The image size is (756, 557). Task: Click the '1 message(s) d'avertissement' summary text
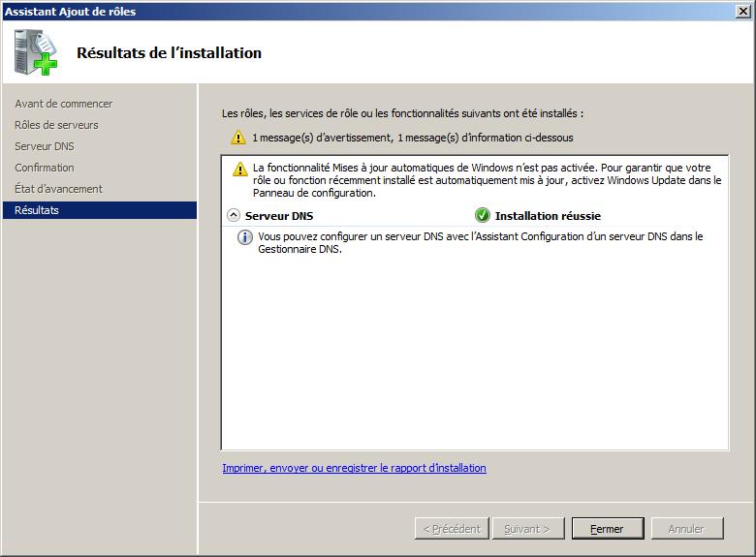(413, 138)
